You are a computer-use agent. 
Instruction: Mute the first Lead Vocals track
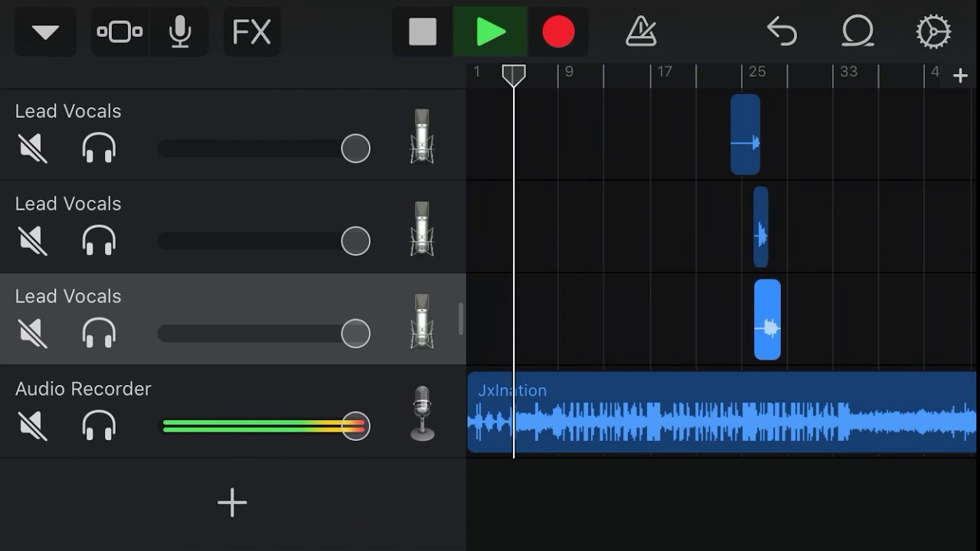pyautogui.click(x=33, y=148)
